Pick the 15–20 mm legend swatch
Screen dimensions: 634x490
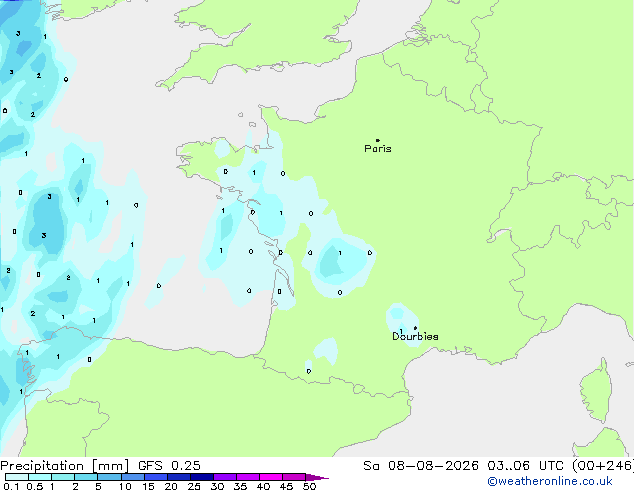click(x=156, y=477)
